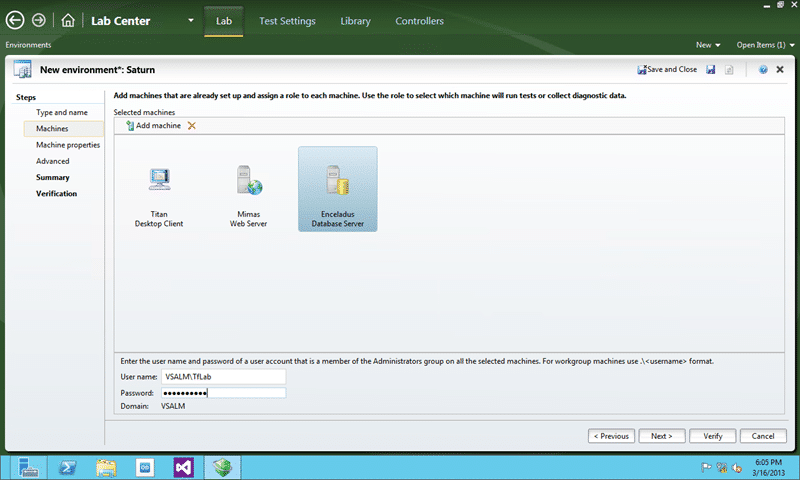The image size is (800, 480).
Task: Go back with the left arrow button
Action: coord(15,20)
